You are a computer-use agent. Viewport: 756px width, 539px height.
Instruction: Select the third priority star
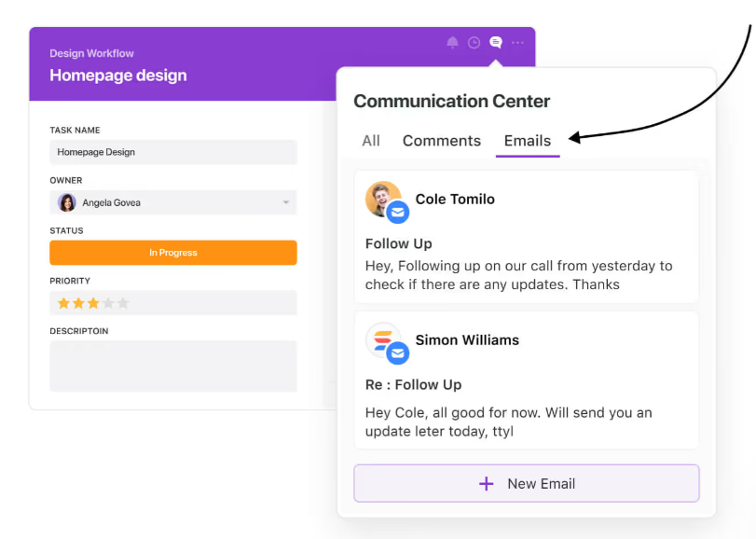(x=93, y=303)
